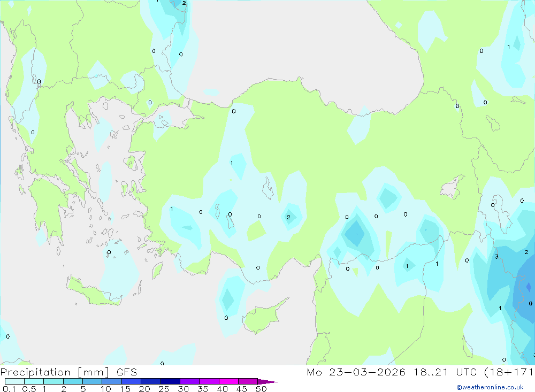Click the 35–40 mm legend color swatch
Image resolution: width=535 pixels, height=392 pixels.
(x=209, y=381)
